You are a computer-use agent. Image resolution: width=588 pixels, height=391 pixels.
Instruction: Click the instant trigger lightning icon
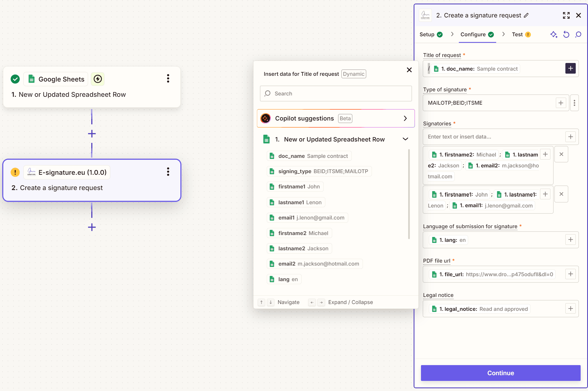98,79
